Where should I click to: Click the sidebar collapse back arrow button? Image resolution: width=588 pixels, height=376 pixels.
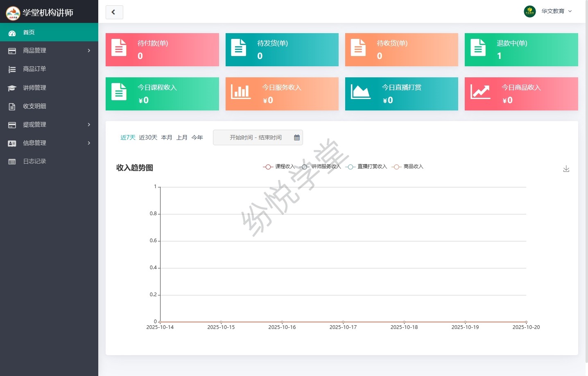pyautogui.click(x=114, y=12)
